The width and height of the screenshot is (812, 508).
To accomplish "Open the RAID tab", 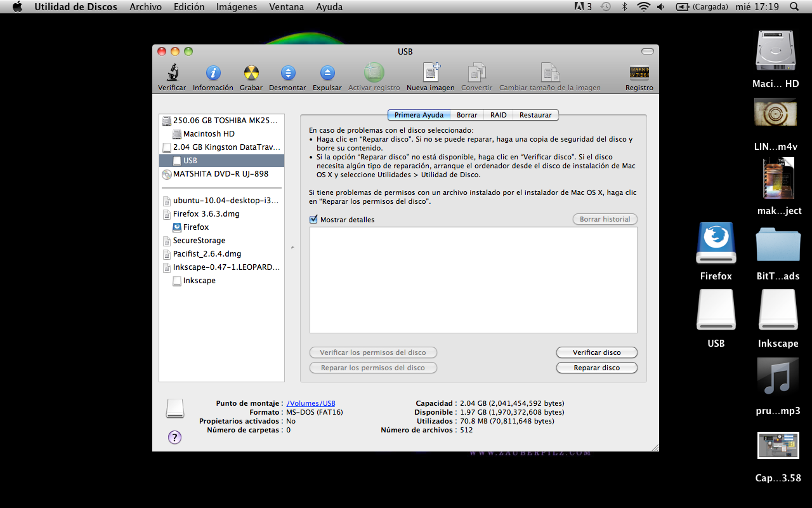I will click(499, 115).
